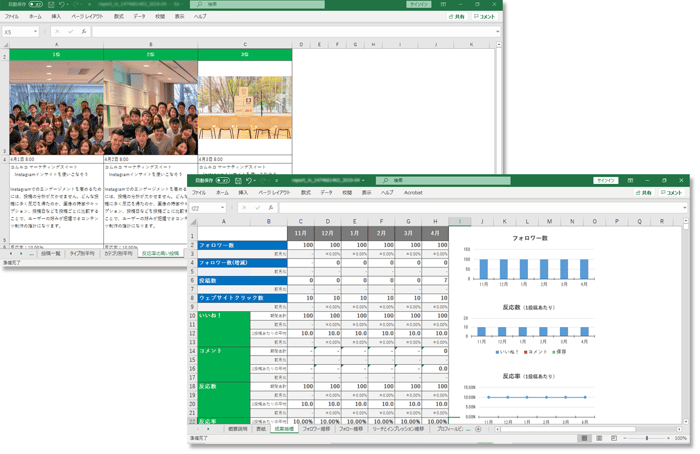The height and width of the screenshot is (454, 700).
Task: Click Save icon in front window's title bar
Action: click(x=238, y=180)
